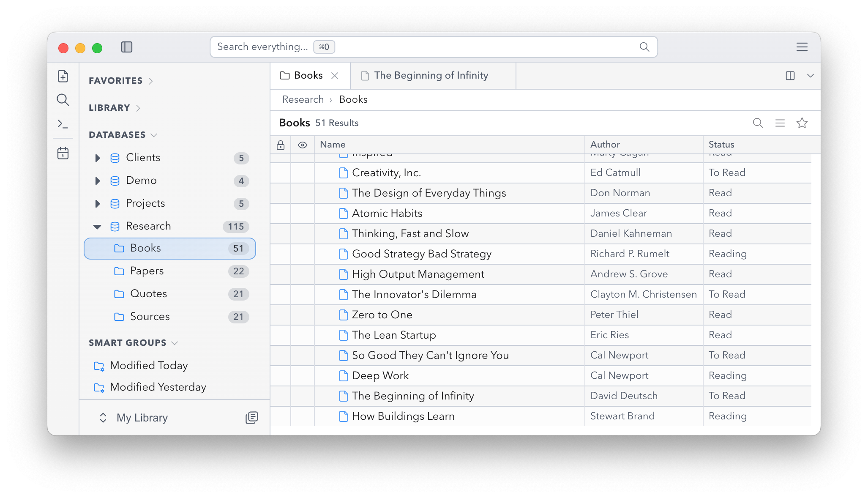868x498 pixels.
Task: Click the Quotes folder icon
Action: (x=119, y=294)
